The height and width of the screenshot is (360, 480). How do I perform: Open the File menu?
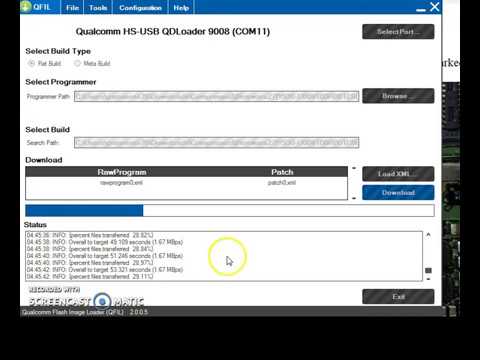coord(72,7)
